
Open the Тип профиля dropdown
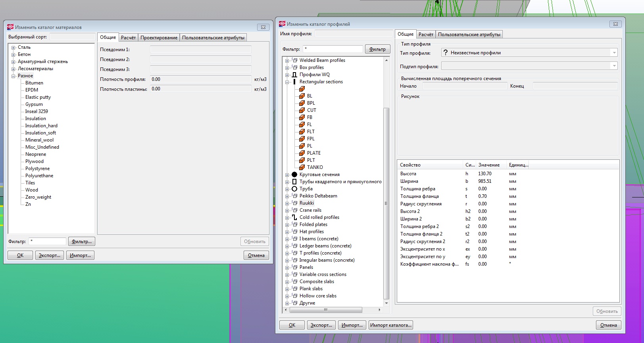614,53
